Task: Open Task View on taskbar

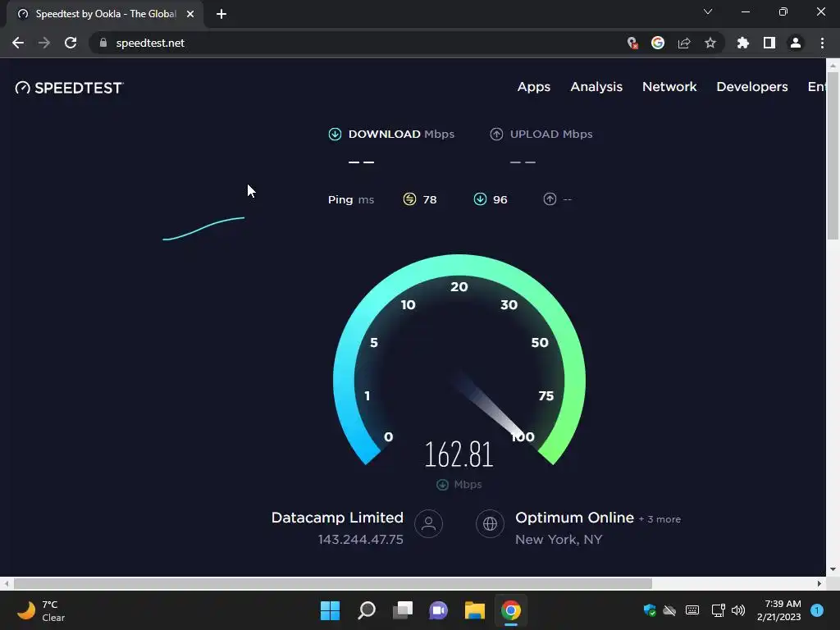Action: (x=403, y=610)
